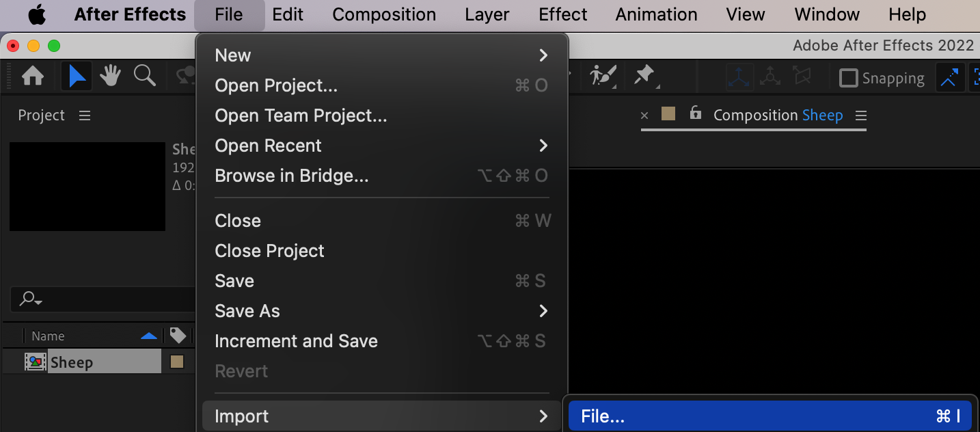Select the Local Axis Mode icon

click(739, 77)
